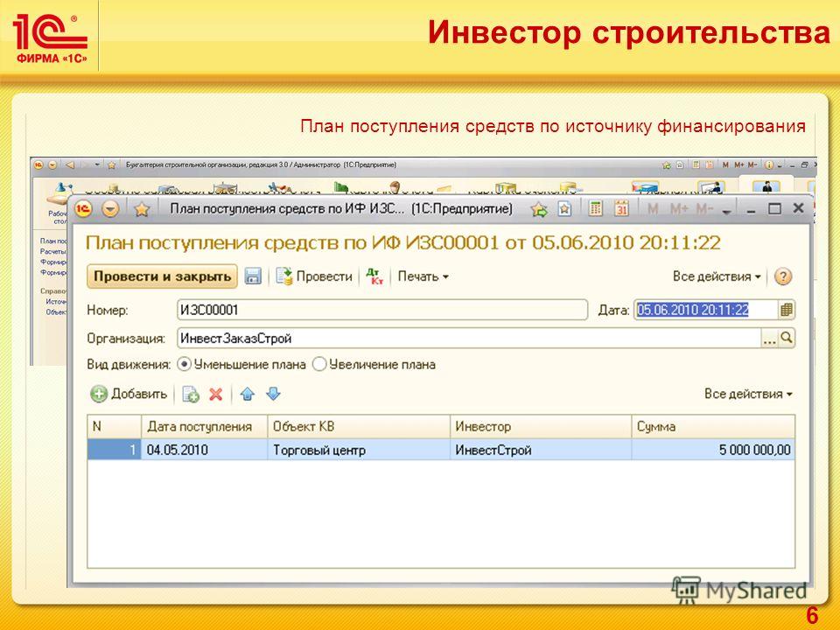Select 'Увеличение плана' radio button
This screenshot has width=840, height=630.
[x=319, y=364]
